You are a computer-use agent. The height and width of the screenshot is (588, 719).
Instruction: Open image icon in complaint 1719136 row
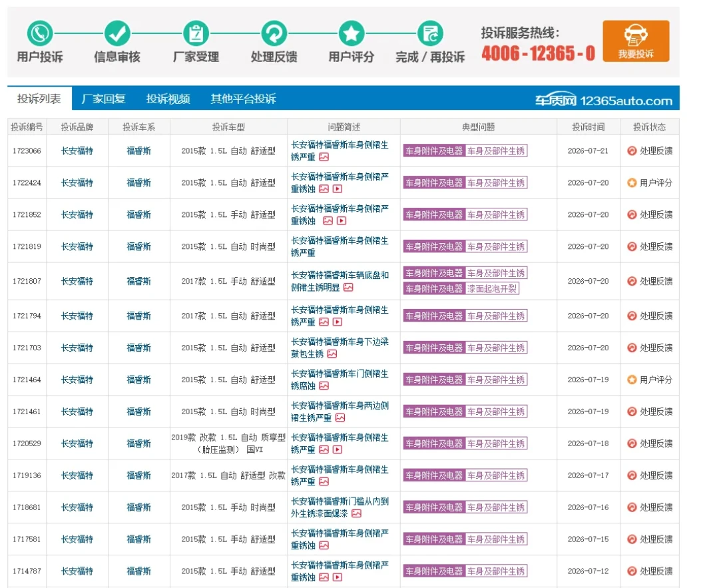(x=324, y=481)
